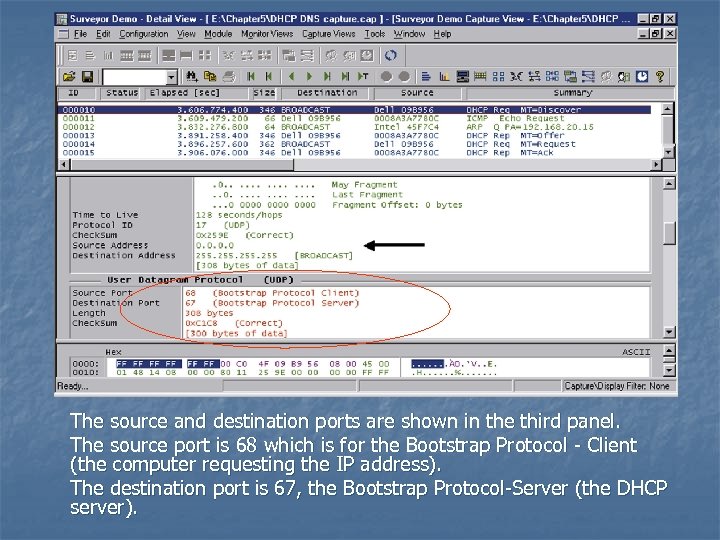This screenshot has height=540, width=720.
Task: Click the detail pane scroll down arrow
Action: coord(669,332)
